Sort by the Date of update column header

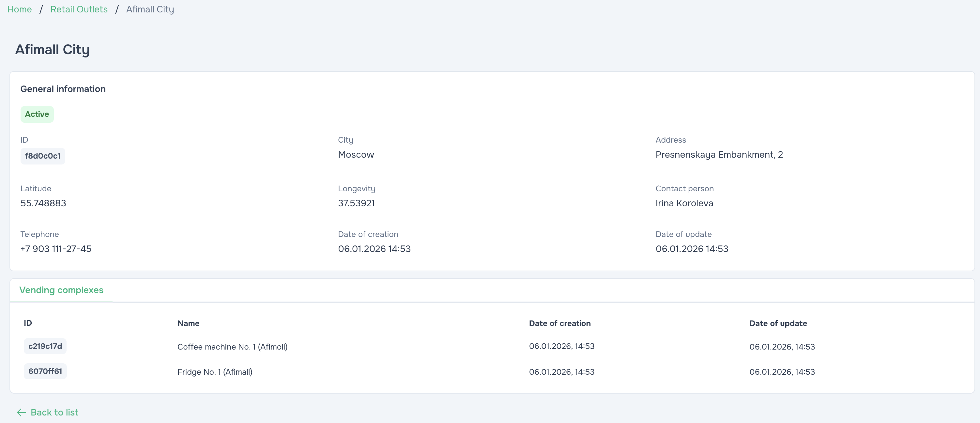point(778,323)
